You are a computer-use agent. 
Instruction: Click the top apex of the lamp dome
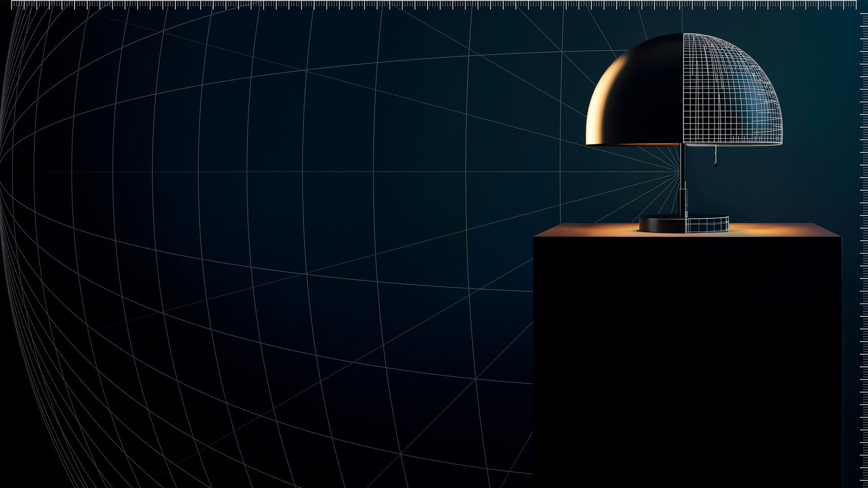click(683, 34)
